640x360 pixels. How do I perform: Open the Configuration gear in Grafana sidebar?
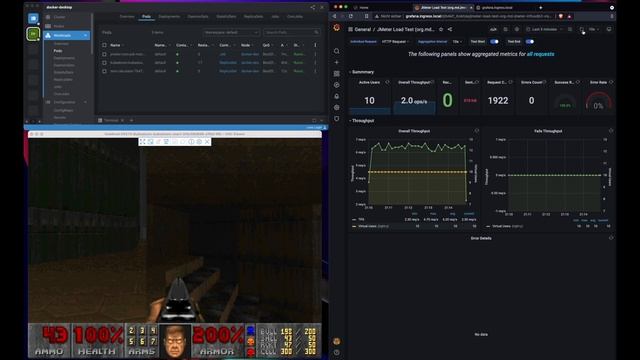pyautogui.click(x=336, y=107)
